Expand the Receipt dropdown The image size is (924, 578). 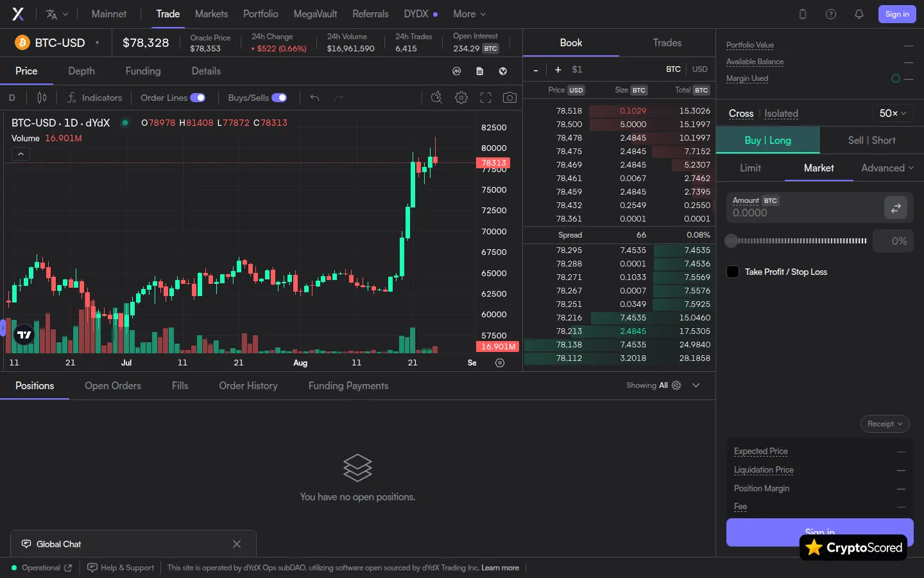coord(885,424)
